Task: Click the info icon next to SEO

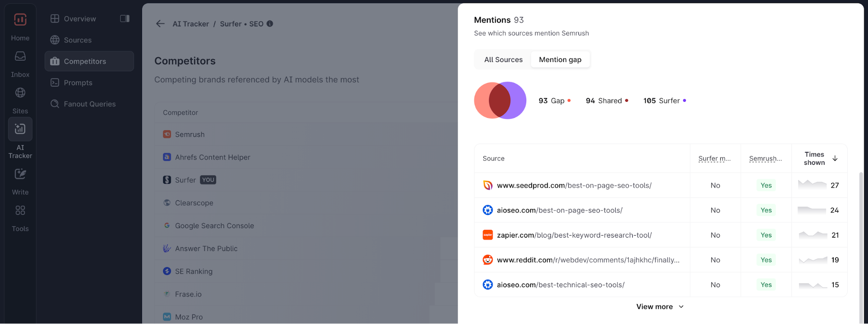Action: pos(270,24)
